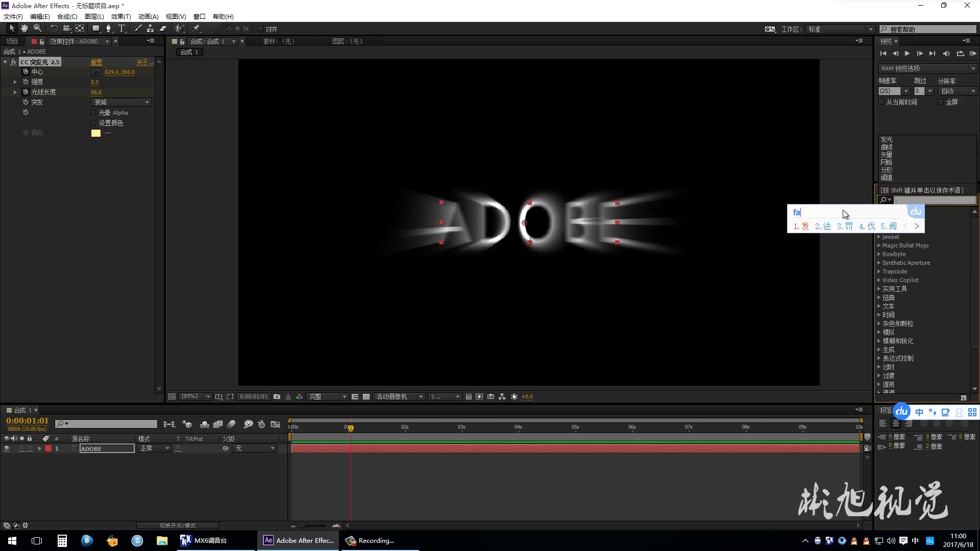Click the snapshot camera icon in viewer
The height and width of the screenshot is (551, 980).
pos(277,397)
